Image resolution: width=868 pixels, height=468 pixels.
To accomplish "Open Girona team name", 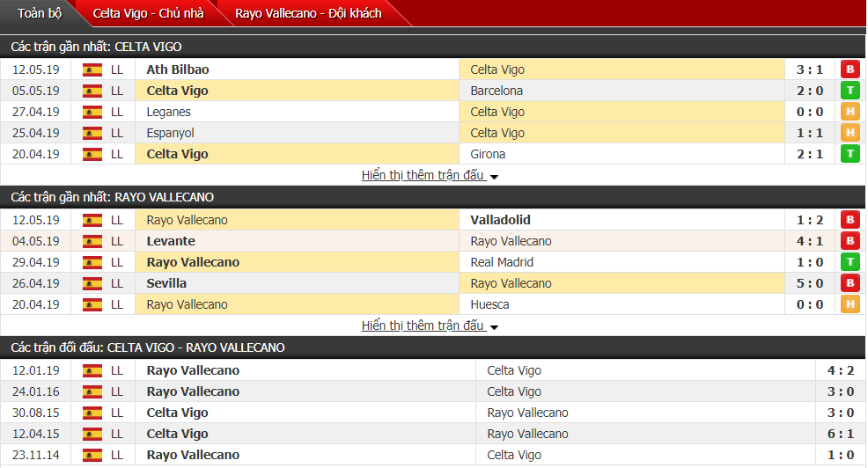I will click(x=488, y=154).
